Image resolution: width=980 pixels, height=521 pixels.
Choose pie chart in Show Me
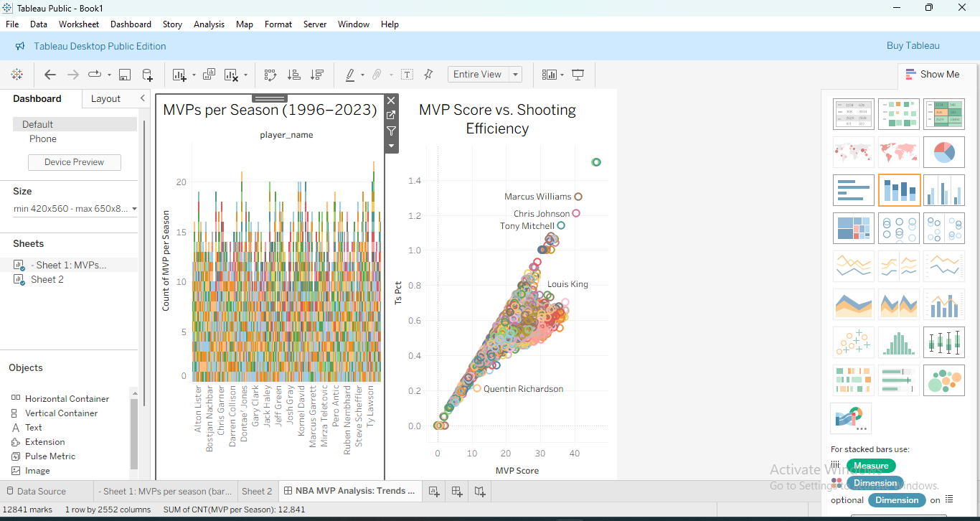pos(944,152)
